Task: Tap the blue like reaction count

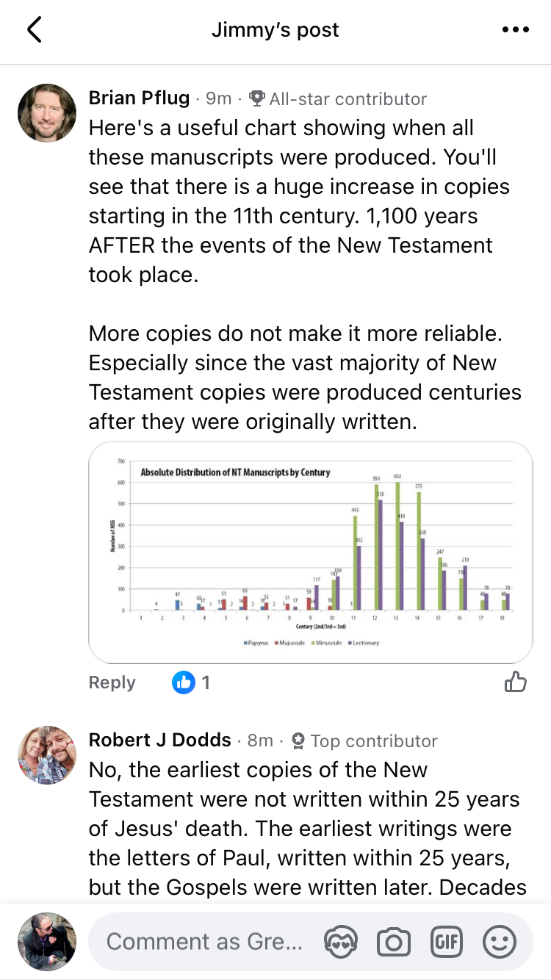Action: click(192, 682)
